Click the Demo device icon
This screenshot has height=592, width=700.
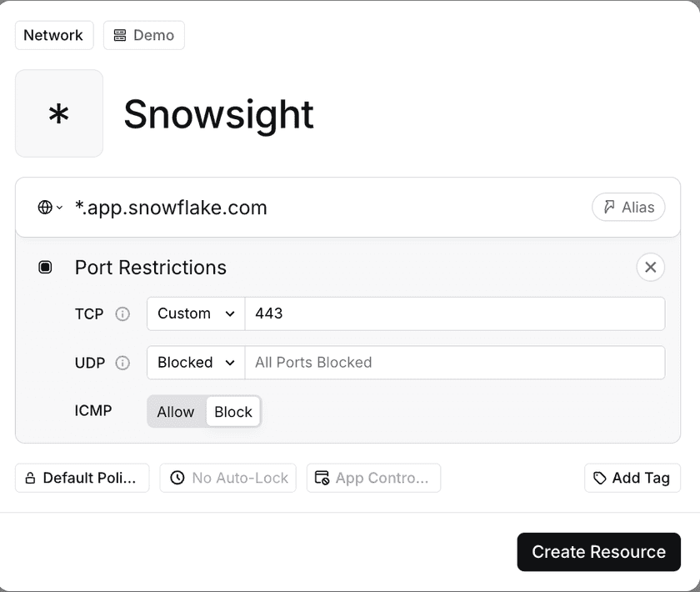(x=122, y=35)
